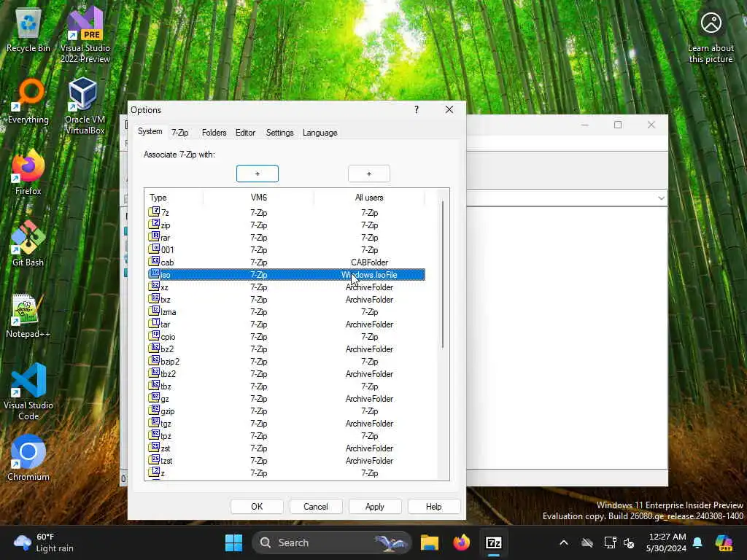The height and width of the screenshot is (560, 747).
Task: Open Visual Studio Code desktop icon
Action: click(28, 392)
